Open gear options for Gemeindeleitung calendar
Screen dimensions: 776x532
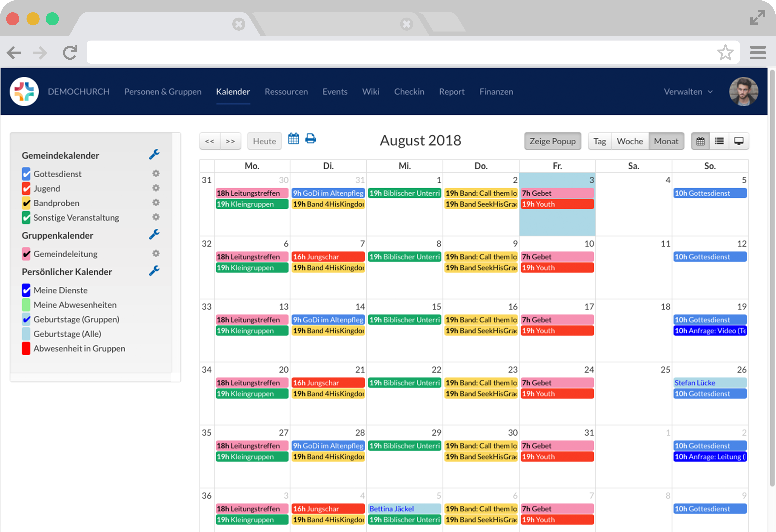[156, 254]
